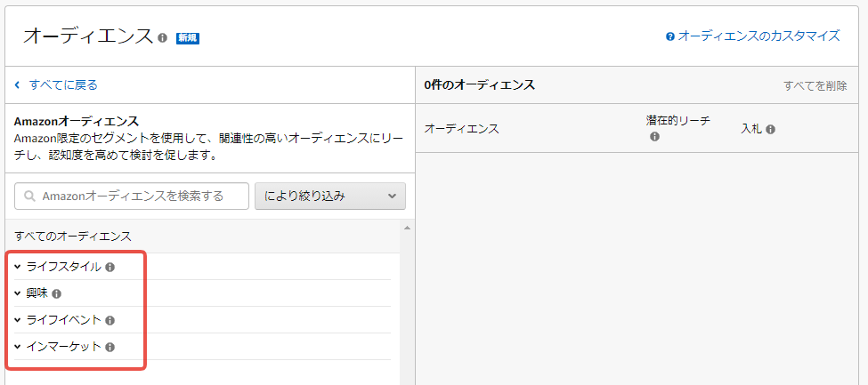Click info icon next to ライフイベント
Image resolution: width=868 pixels, height=385 pixels.
pos(110,320)
